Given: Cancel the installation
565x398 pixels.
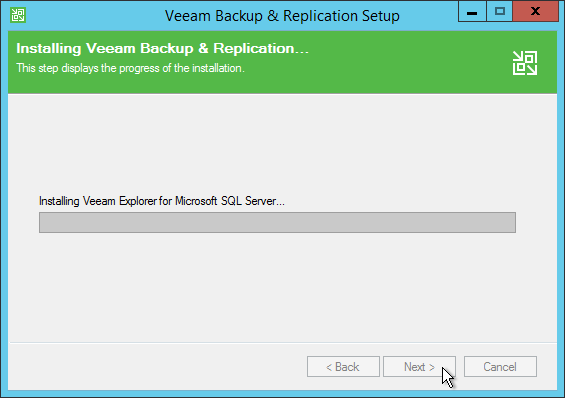Looking at the screenshot, I should 500,367.
